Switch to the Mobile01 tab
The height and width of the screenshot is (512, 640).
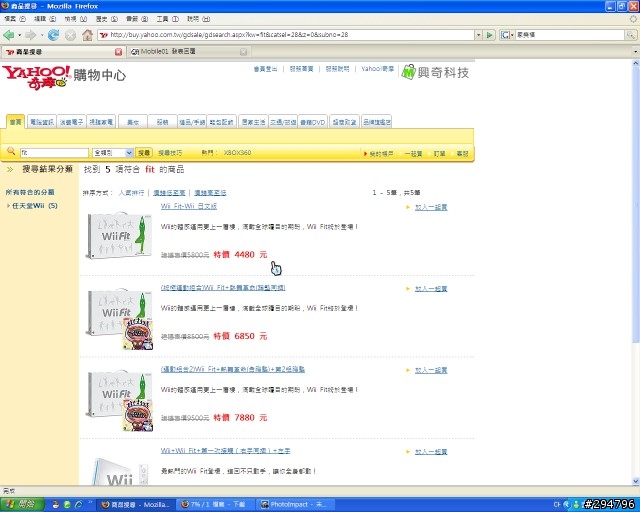(189, 52)
